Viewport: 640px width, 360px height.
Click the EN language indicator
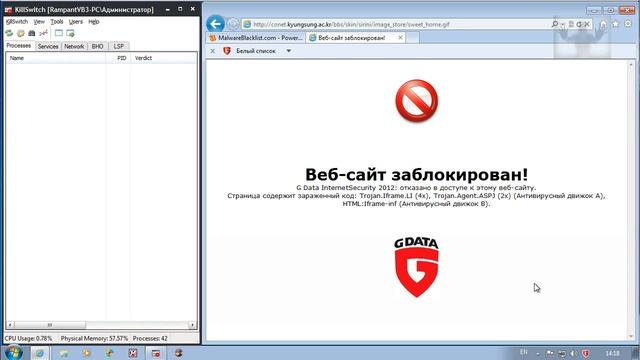(x=524, y=352)
